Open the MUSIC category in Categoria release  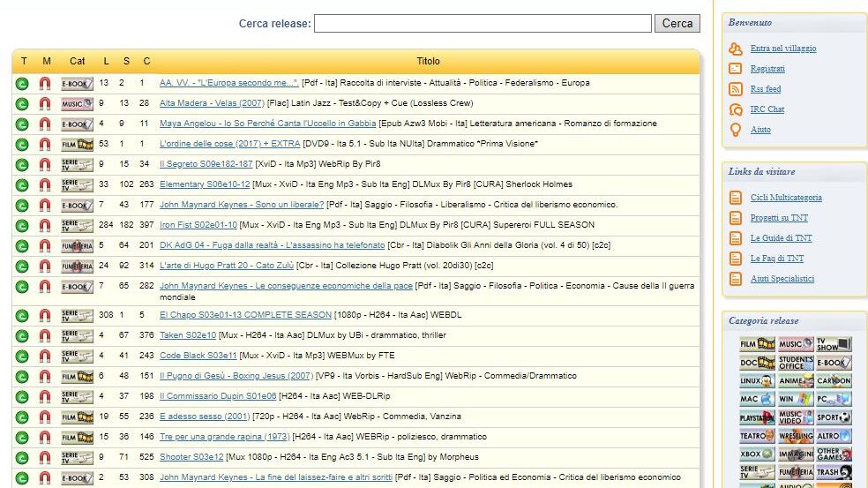(796, 344)
